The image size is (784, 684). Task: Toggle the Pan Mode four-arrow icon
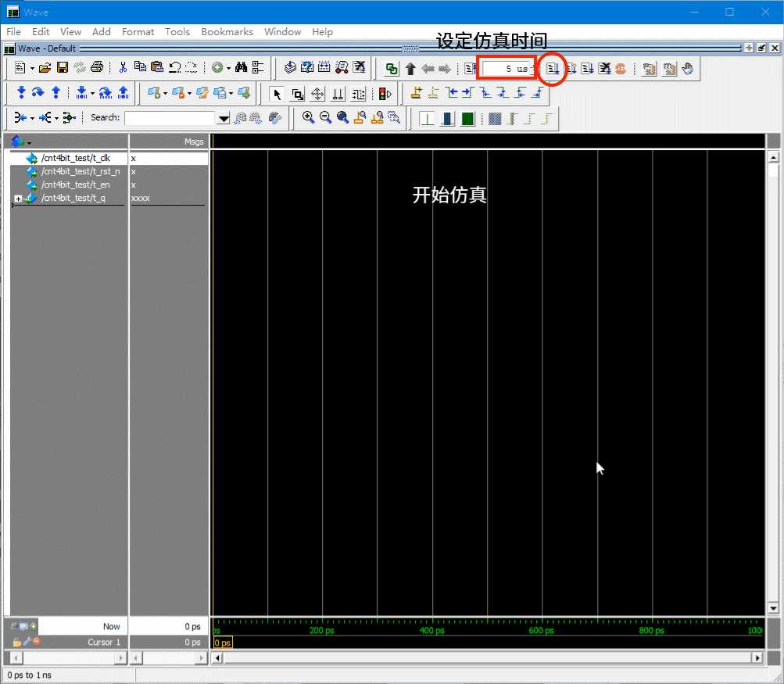click(x=317, y=94)
